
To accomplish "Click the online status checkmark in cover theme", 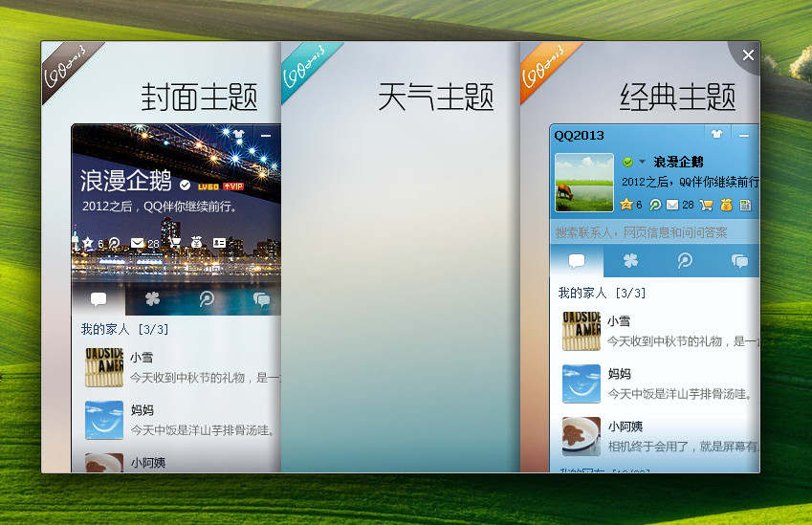I will point(185,185).
